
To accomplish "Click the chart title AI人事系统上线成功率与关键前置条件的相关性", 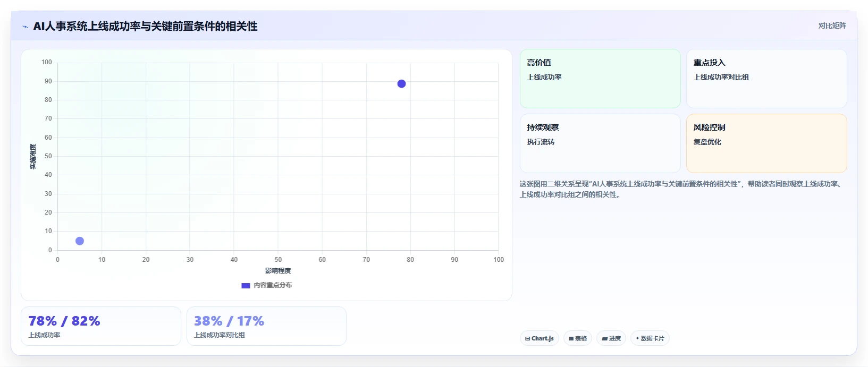I will (145, 27).
